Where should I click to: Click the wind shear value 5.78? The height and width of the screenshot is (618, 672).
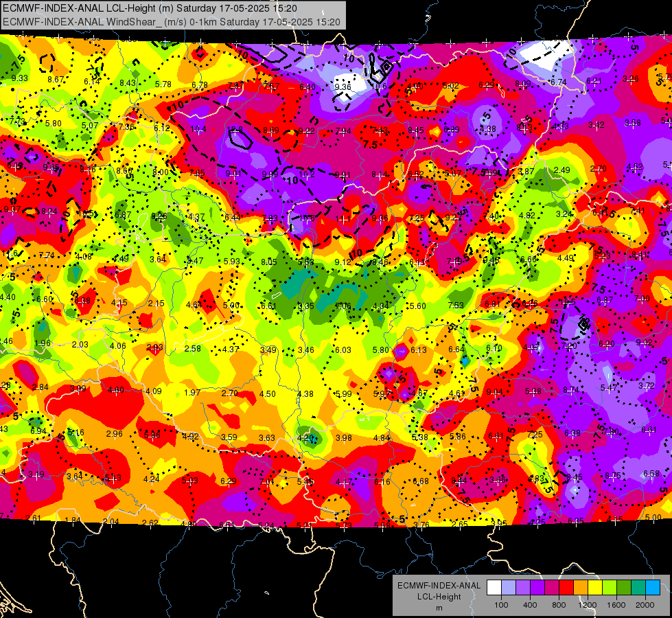coord(163,84)
